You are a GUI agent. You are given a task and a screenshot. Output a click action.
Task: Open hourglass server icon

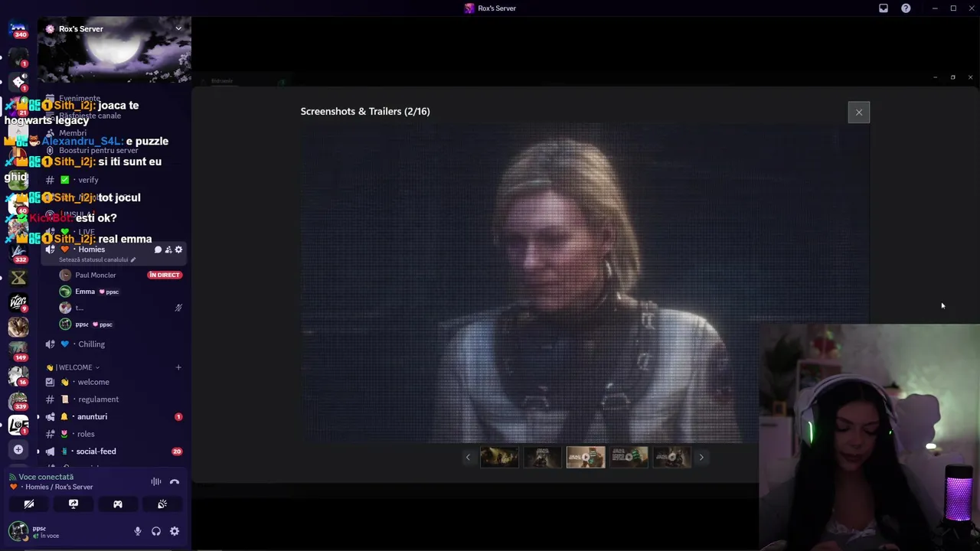[x=18, y=278]
